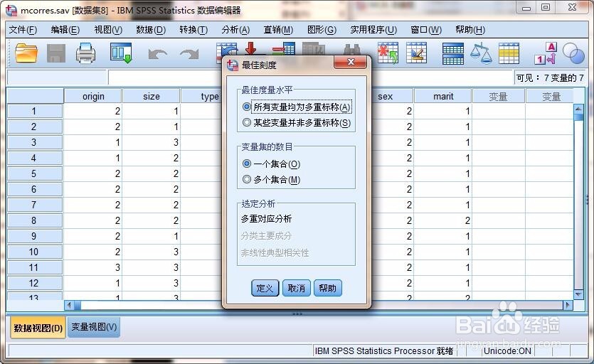Click the Use variable sets circles icon

573,53
